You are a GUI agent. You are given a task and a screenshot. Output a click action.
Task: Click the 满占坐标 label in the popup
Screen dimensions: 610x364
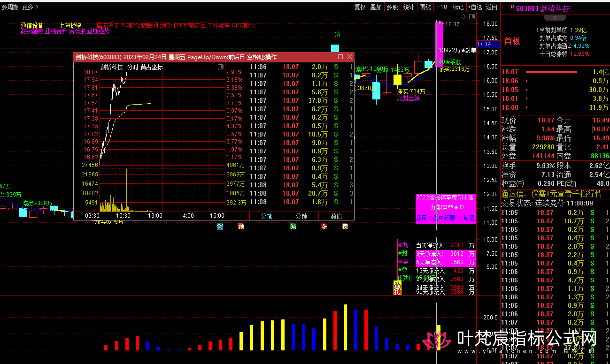(x=151, y=67)
